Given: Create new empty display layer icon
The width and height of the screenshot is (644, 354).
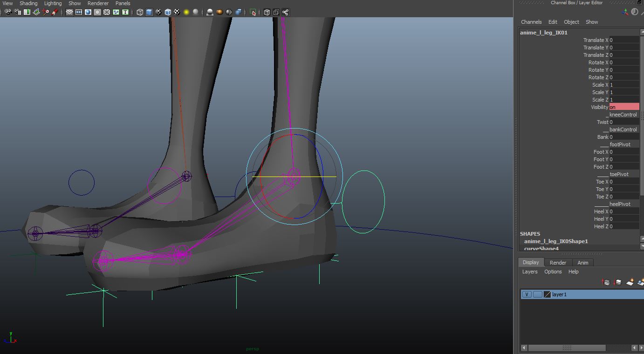Looking at the screenshot, I should tap(630, 282).
